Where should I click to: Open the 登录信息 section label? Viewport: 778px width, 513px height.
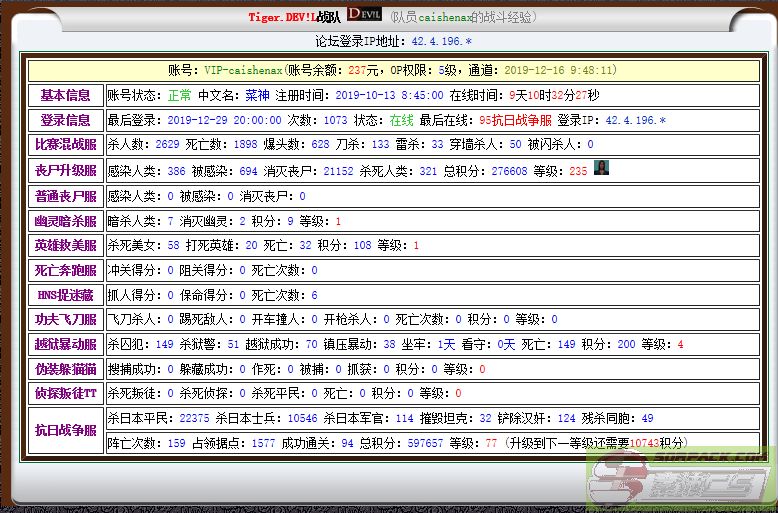(x=65, y=120)
